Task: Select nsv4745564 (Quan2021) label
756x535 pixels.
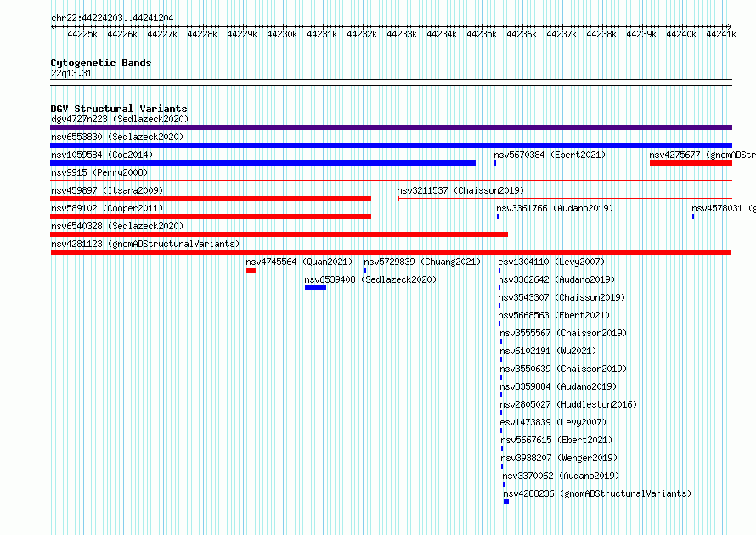Action: point(299,262)
